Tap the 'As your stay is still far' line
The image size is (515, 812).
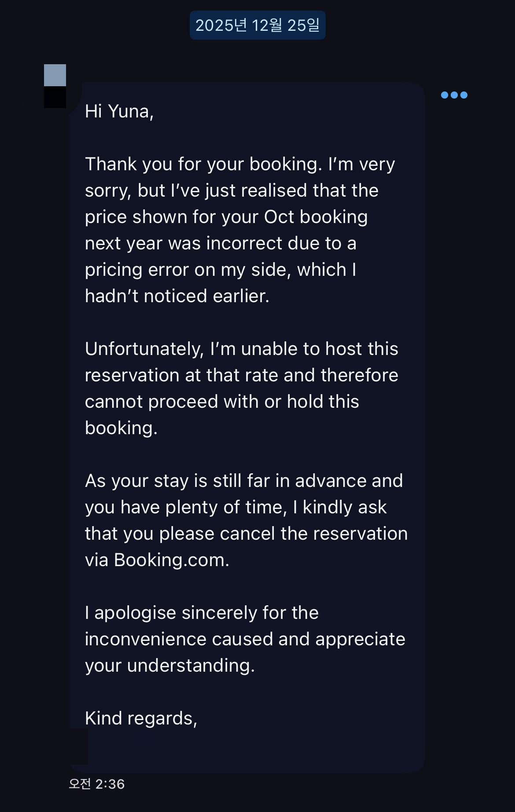click(244, 481)
